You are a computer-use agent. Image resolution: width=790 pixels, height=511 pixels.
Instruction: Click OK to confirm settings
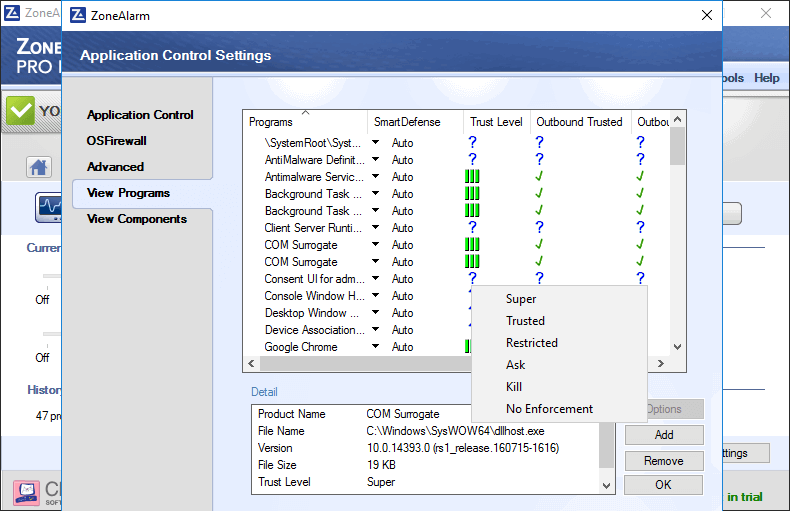[664, 485]
